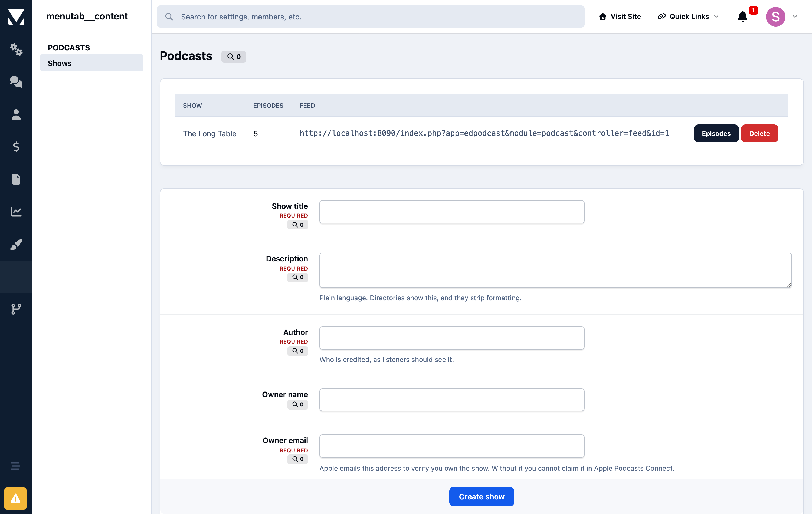Screen dimensions: 812x514
Task: Click the SHOW column header
Action: pyautogui.click(x=192, y=106)
